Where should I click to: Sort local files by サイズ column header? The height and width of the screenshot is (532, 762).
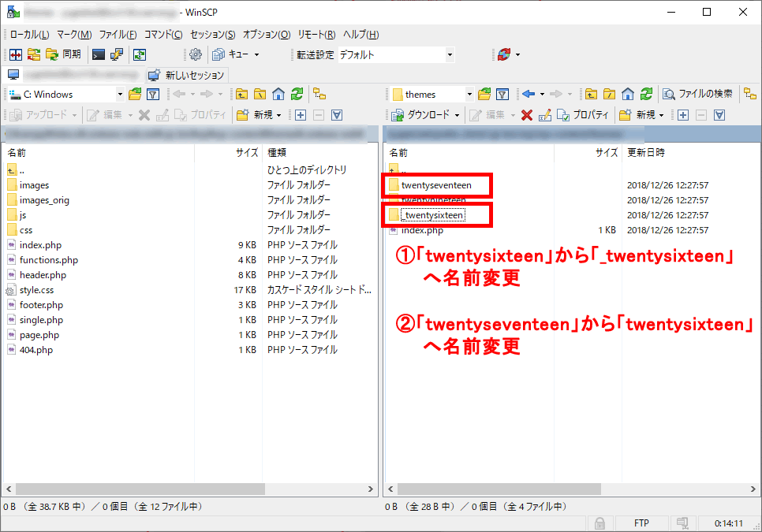click(x=247, y=152)
